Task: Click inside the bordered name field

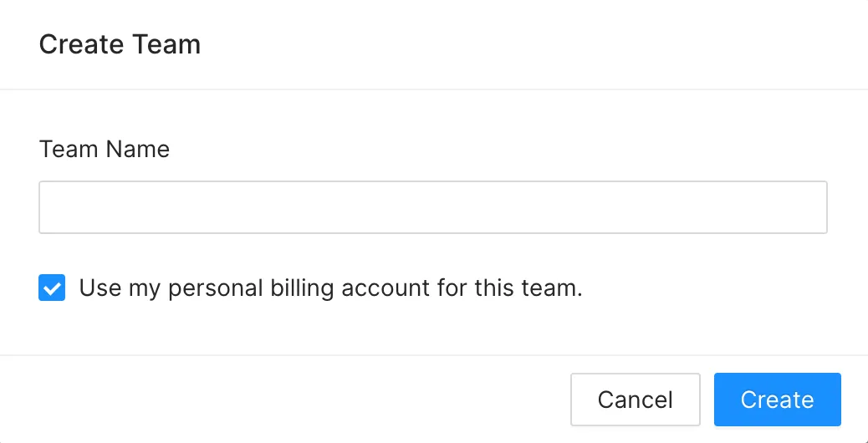Action: 433,206
